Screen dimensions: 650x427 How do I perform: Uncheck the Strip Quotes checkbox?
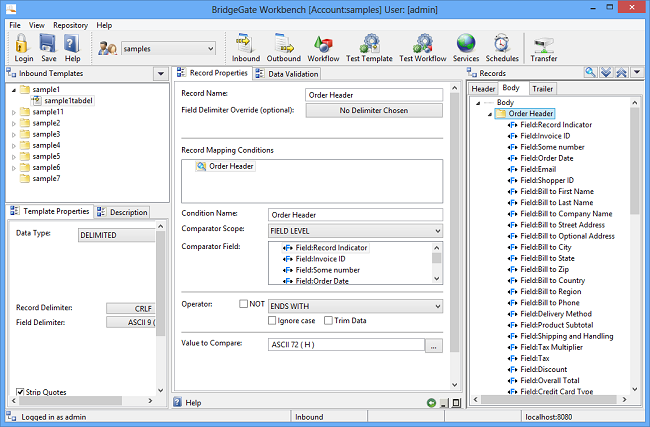coord(20,392)
